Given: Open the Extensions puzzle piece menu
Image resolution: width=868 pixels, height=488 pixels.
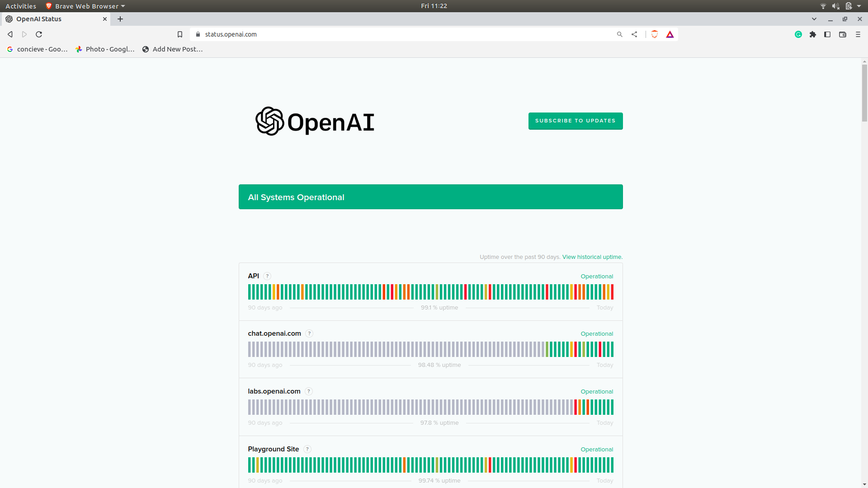Looking at the screenshot, I should click(813, 34).
